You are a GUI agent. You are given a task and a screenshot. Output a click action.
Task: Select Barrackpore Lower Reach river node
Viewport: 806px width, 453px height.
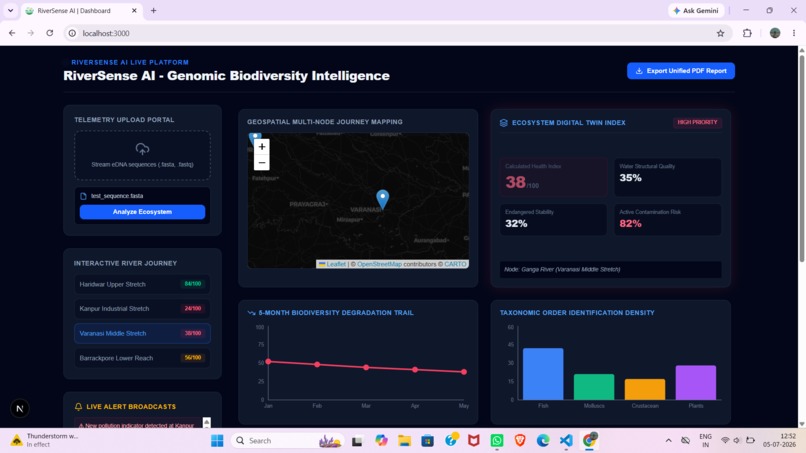tap(142, 358)
